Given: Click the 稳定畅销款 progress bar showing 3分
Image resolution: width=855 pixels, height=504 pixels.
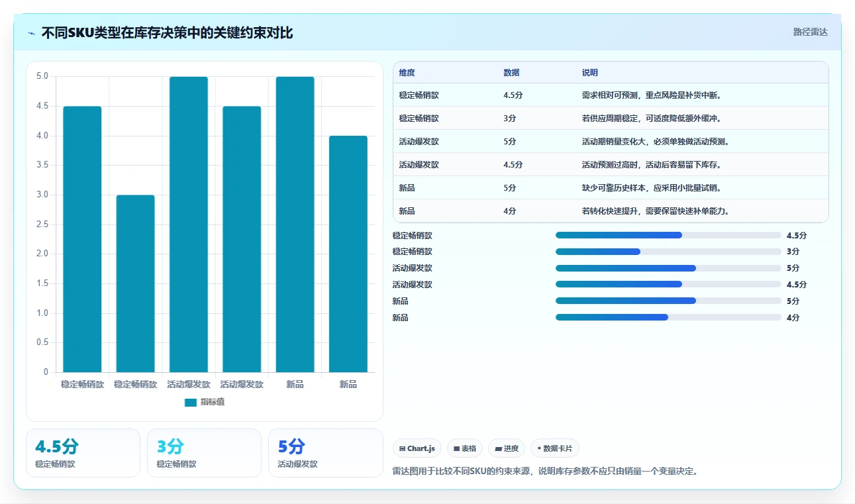Looking at the screenshot, I should click(x=668, y=252).
